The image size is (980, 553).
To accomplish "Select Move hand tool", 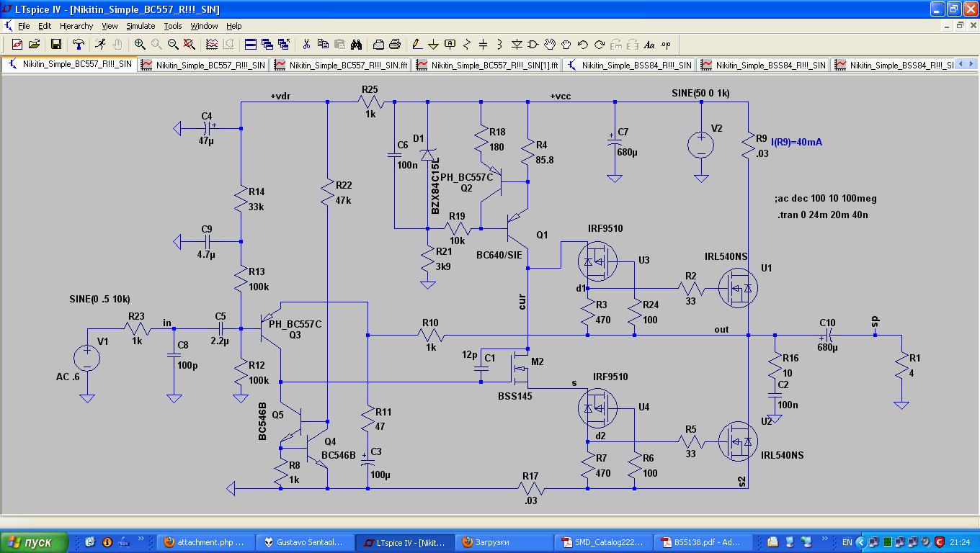I will point(550,45).
